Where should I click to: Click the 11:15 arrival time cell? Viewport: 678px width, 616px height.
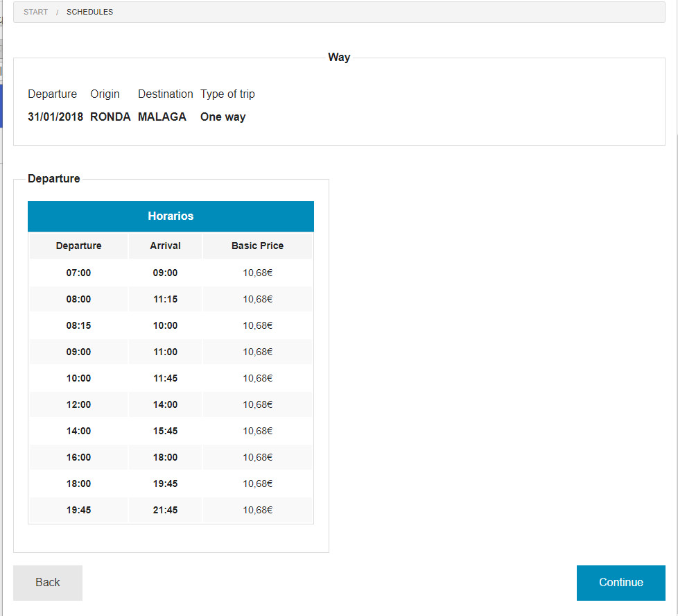point(165,300)
